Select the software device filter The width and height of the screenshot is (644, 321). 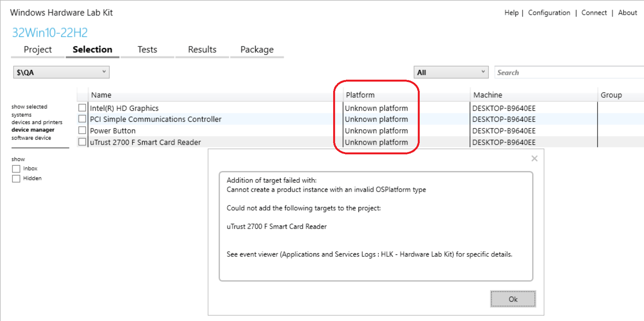pos(31,138)
